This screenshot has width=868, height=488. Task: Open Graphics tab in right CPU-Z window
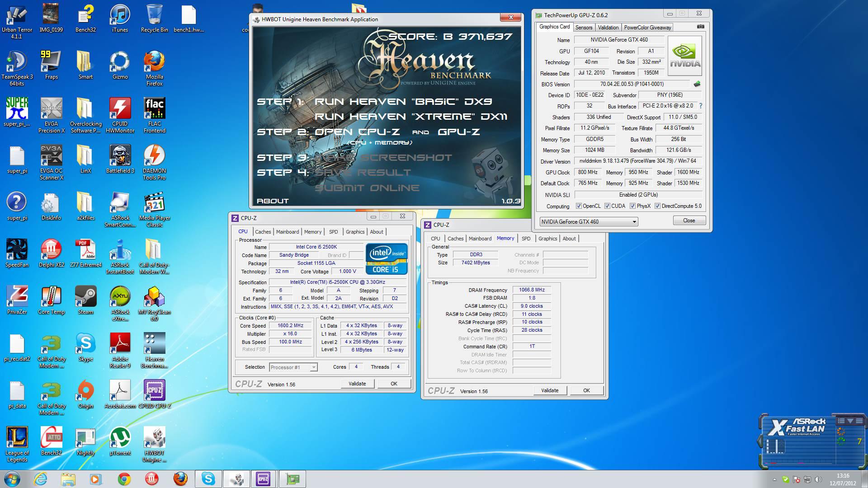pos(547,239)
